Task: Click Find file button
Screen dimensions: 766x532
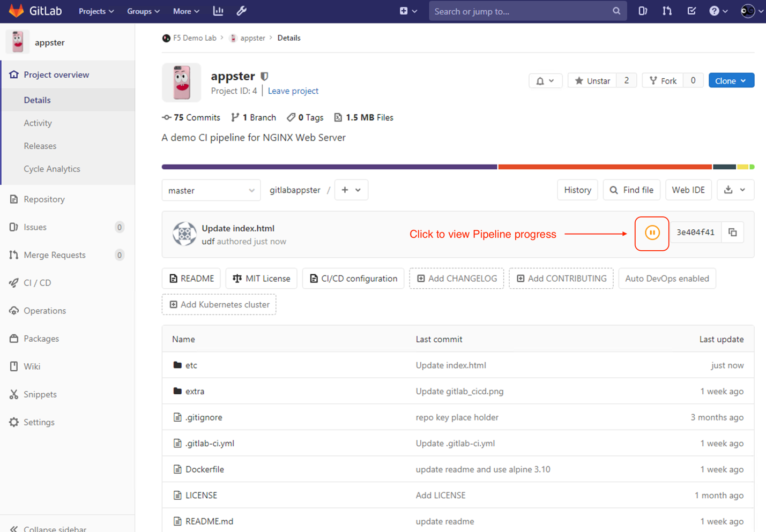Action: pos(632,190)
